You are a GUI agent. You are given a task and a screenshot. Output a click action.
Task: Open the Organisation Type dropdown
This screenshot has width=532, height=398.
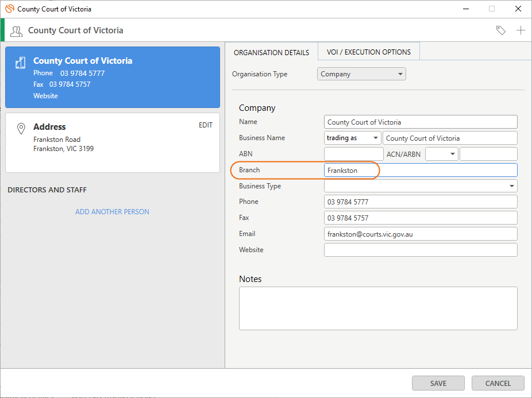pyautogui.click(x=361, y=74)
